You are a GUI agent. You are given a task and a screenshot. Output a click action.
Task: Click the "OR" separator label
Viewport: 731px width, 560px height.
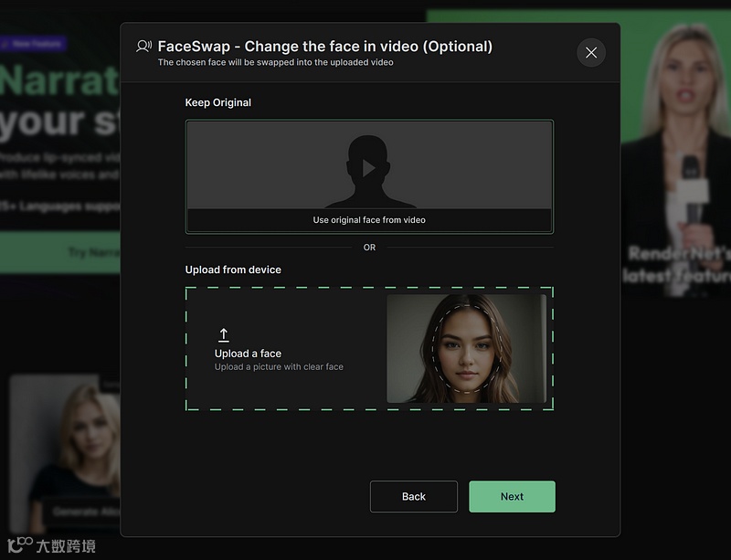click(x=369, y=248)
